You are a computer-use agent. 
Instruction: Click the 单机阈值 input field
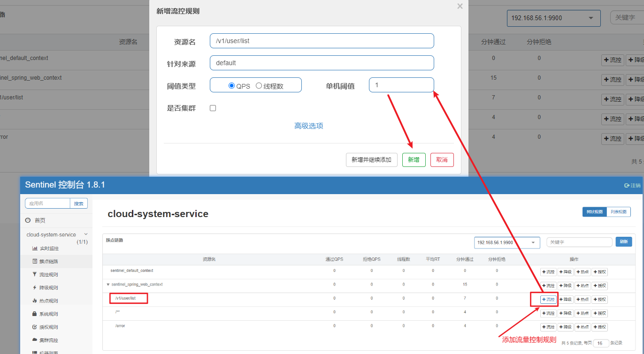tap(401, 85)
